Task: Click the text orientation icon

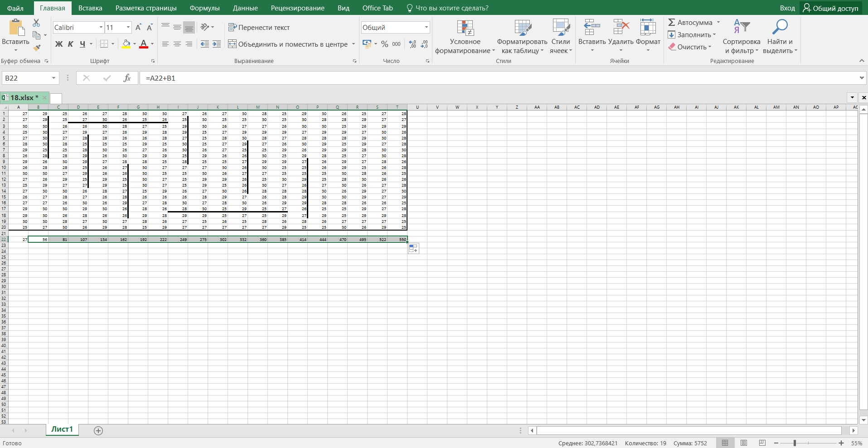Action: (x=205, y=27)
